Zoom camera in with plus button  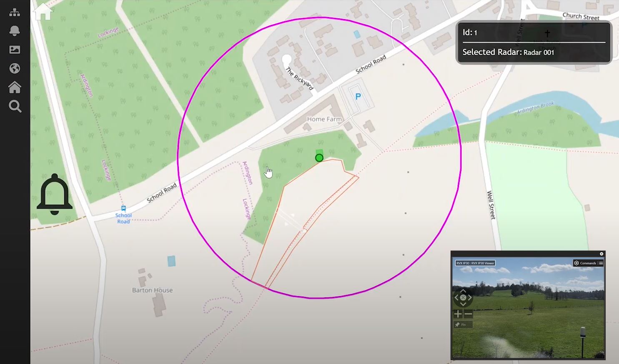458,314
